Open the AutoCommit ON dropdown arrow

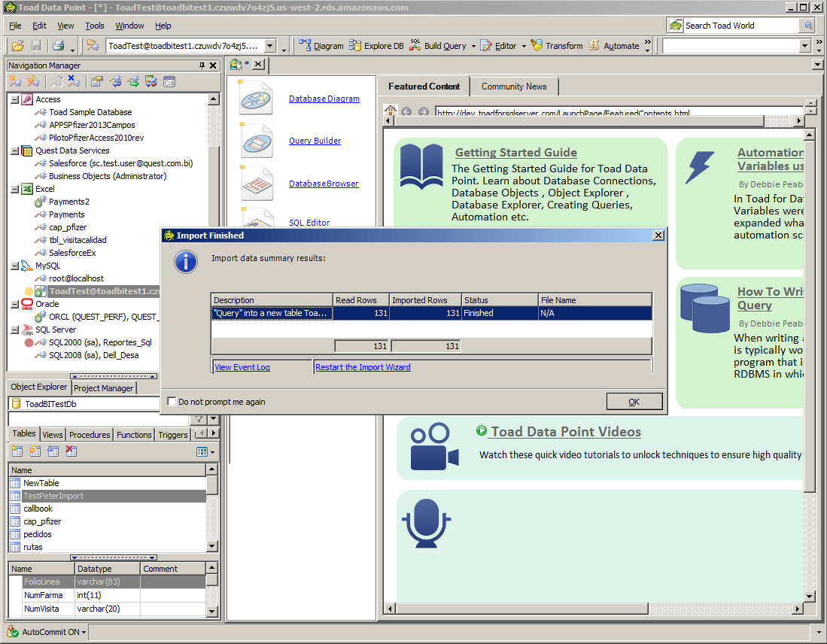tap(84, 632)
